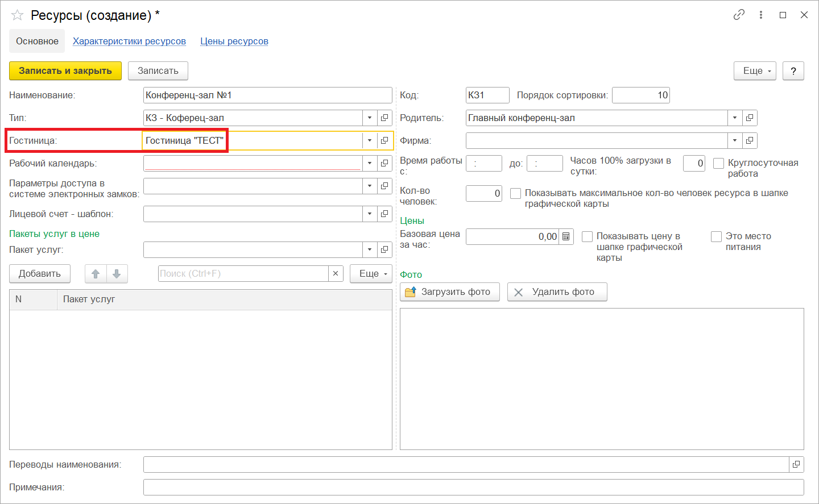Screen dimensions: 819x504
Task: Expand the Пакет услуг dropdown
Action: tap(370, 249)
